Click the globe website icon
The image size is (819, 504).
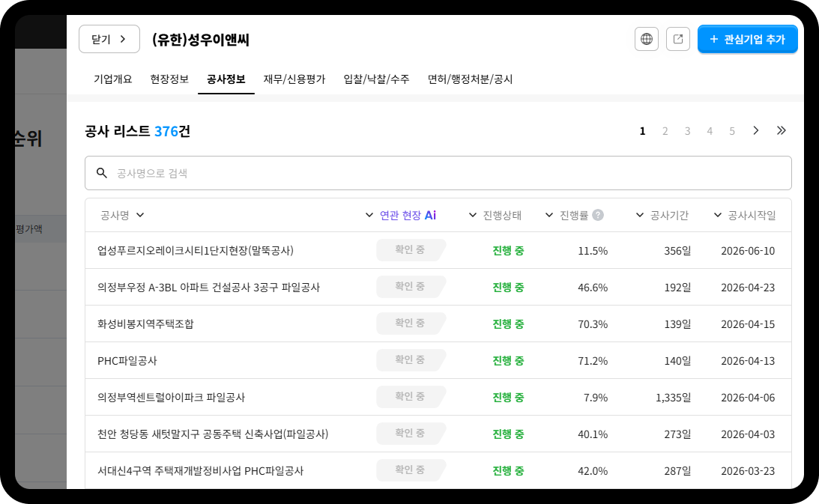coord(647,39)
